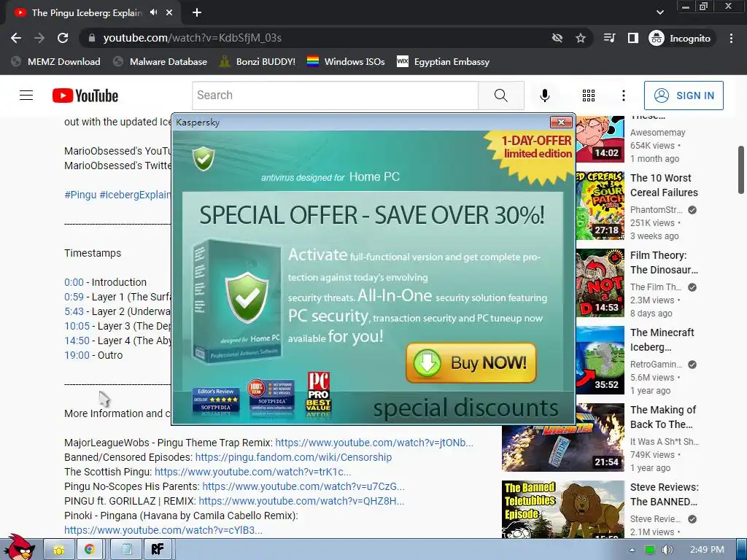Image resolution: width=747 pixels, height=560 pixels.
Task: Open Bonzi BUDDY! bookmark
Action: pos(258,61)
